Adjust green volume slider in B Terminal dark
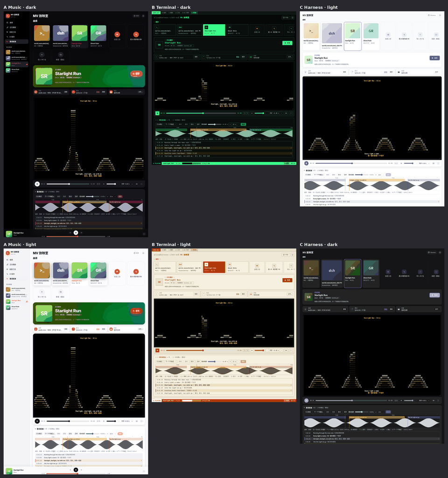448x478 pixels. (x=259, y=113)
